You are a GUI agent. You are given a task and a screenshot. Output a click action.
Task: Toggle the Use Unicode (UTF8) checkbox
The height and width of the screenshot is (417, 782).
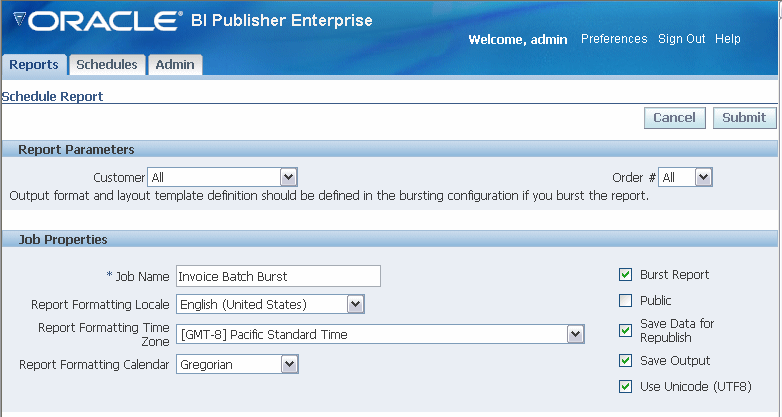tap(625, 387)
